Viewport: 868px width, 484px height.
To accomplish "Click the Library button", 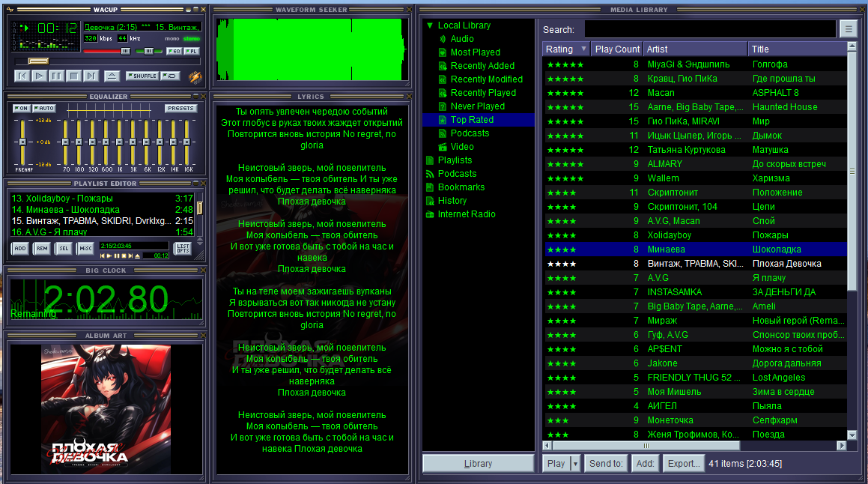I will pos(479,464).
